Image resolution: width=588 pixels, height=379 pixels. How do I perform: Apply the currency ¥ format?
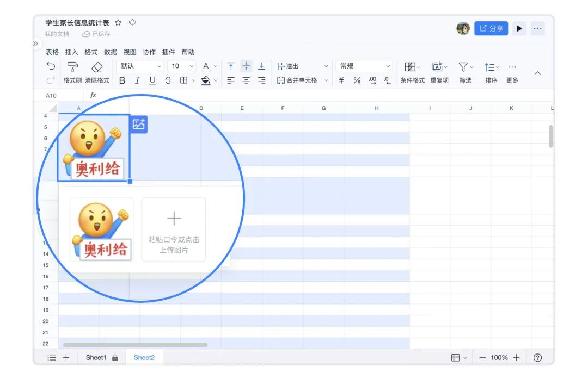coord(341,80)
